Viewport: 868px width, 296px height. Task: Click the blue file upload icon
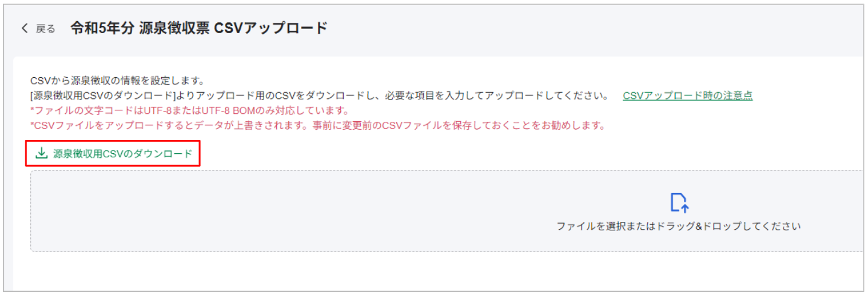point(679,203)
